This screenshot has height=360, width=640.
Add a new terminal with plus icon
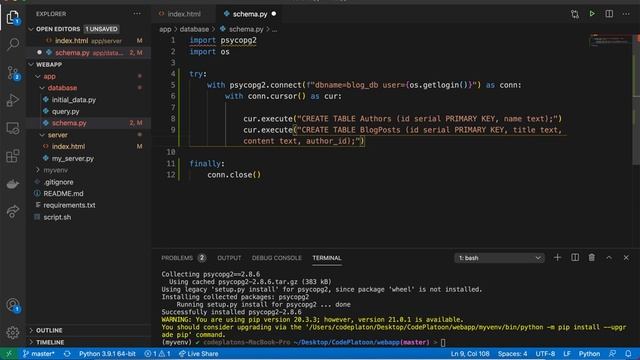click(x=557, y=258)
